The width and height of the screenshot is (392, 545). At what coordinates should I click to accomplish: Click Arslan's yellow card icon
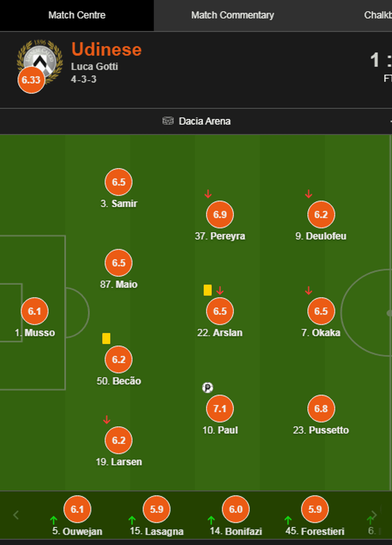(207, 290)
